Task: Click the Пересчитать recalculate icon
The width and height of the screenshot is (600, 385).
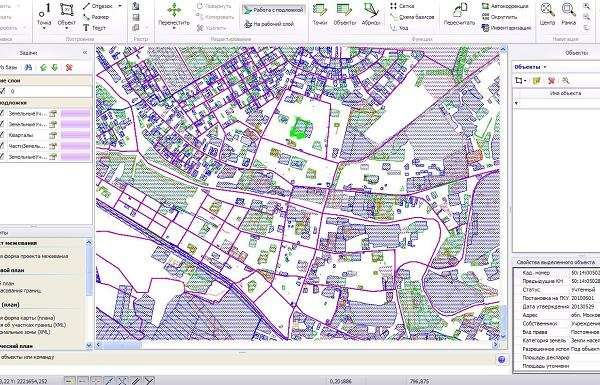Action: click(x=459, y=15)
